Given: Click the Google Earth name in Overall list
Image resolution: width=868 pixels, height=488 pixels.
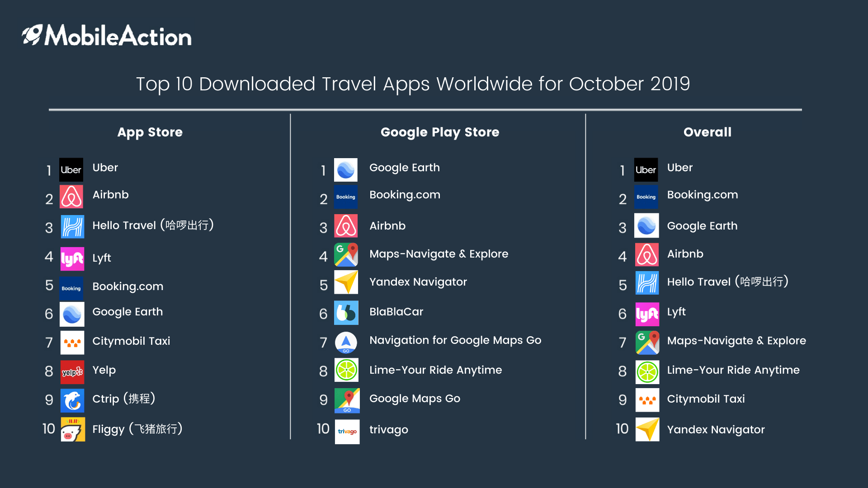Looking at the screenshot, I should (702, 226).
